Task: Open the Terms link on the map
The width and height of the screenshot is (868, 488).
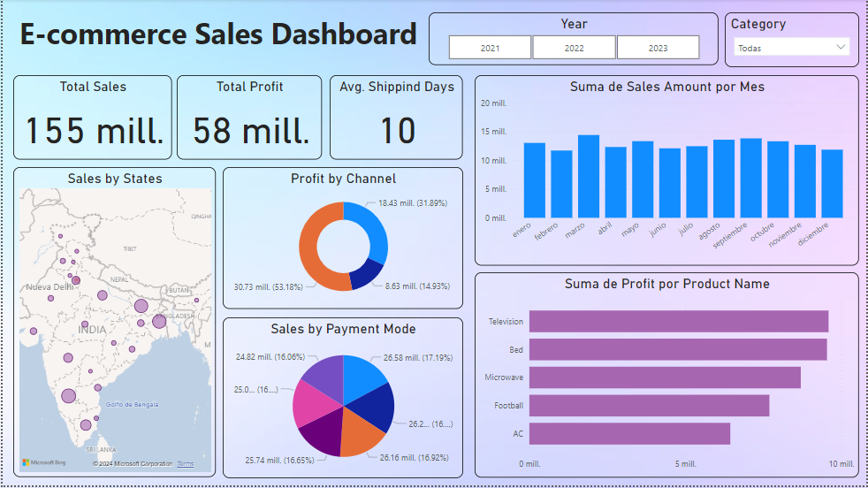Action: 186,463
